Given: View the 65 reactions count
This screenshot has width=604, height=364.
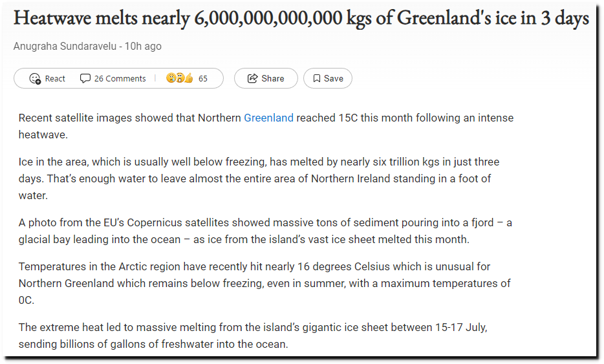Looking at the screenshot, I should tap(203, 79).
